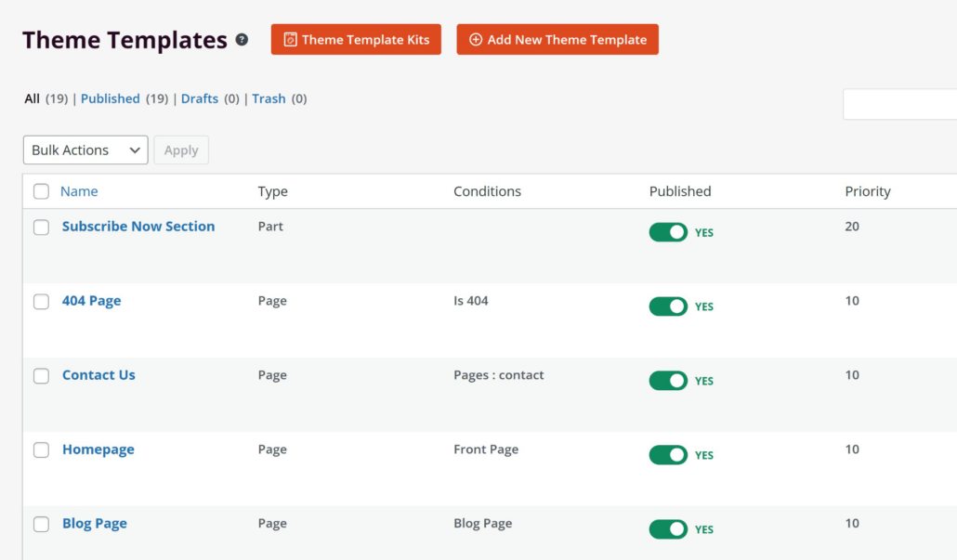Open the Homepage template link
Viewport: 957px width, 560px height.
coord(98,449)
